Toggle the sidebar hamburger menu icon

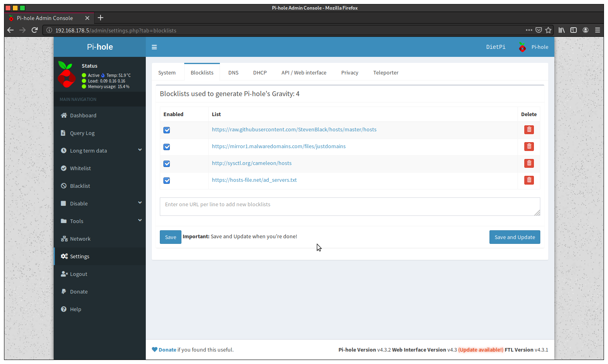coord(154,47)
